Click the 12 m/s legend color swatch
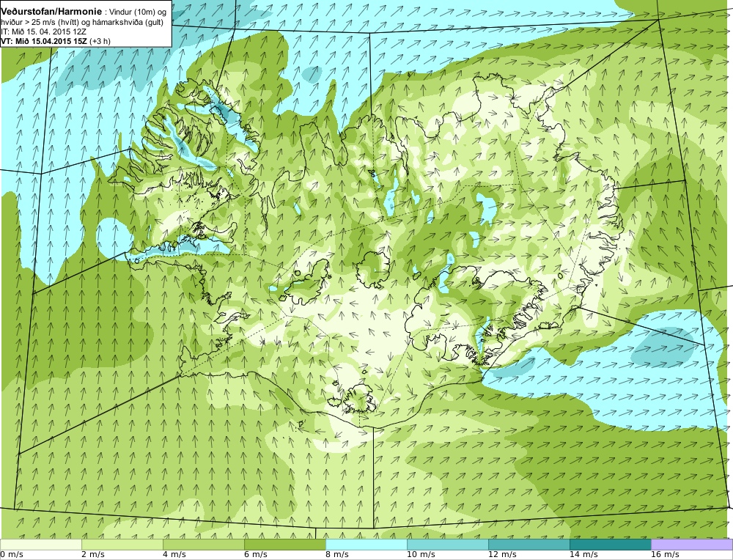 click(x=529, y=544)
